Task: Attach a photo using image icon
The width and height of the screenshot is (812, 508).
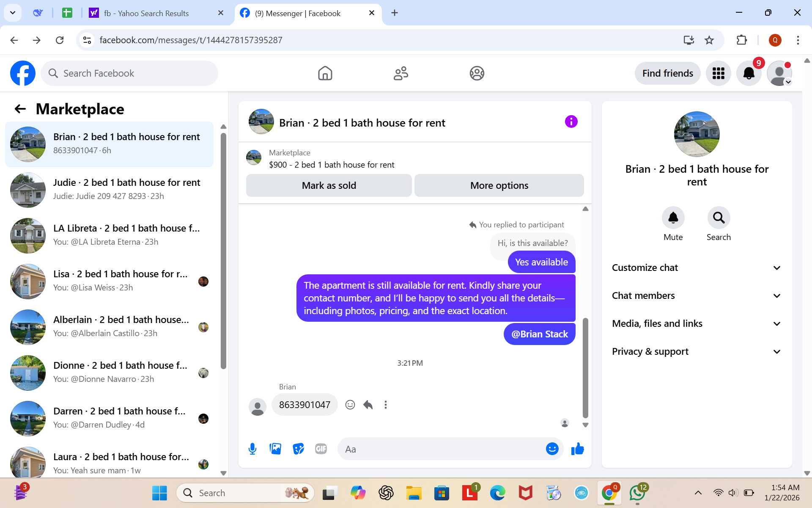Action: (x=275, y=449)
